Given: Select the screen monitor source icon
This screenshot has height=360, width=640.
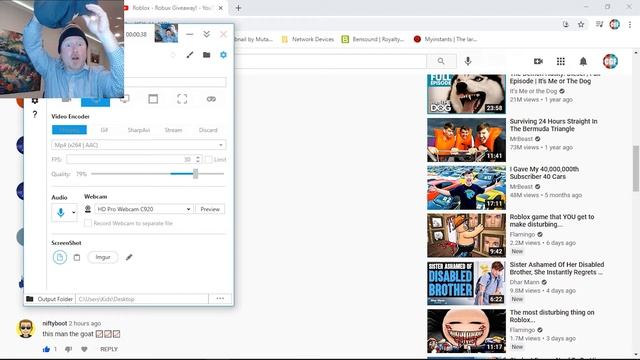Looking at the screenshot, I should coord(125,99).
